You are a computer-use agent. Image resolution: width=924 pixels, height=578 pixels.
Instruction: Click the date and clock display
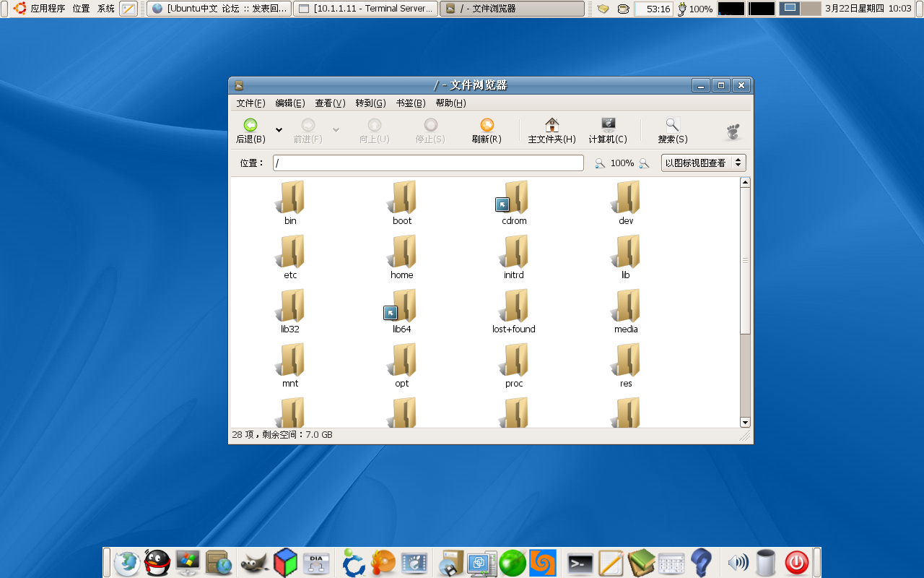[x=868, y=9]
